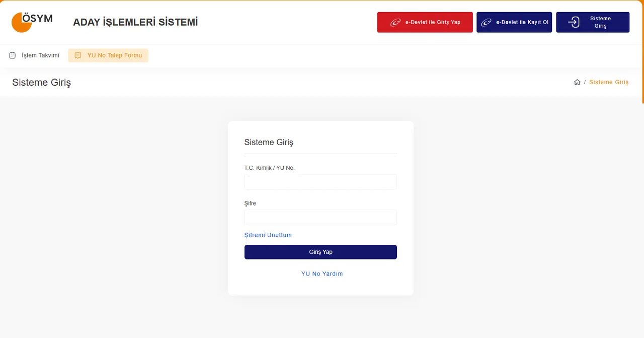
Task: Click the orange page scrollbar on the right edge
Action: pos(642,50)
